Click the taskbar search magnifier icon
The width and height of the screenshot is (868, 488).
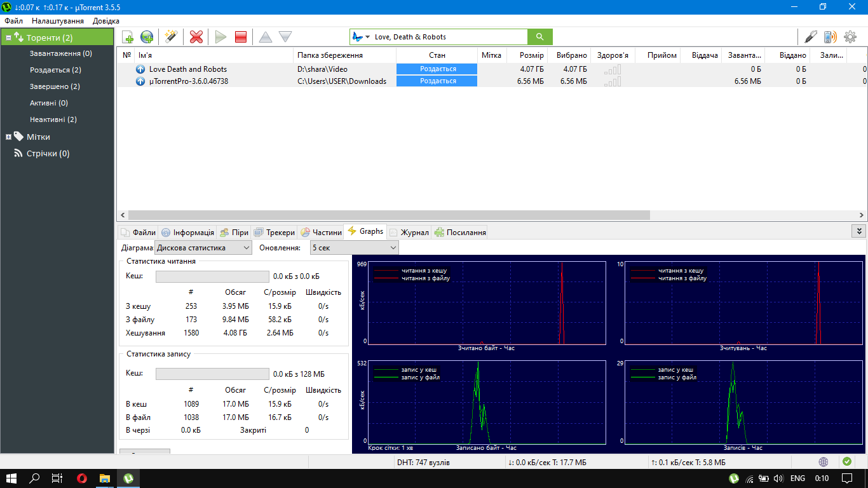tap(35, 478)
